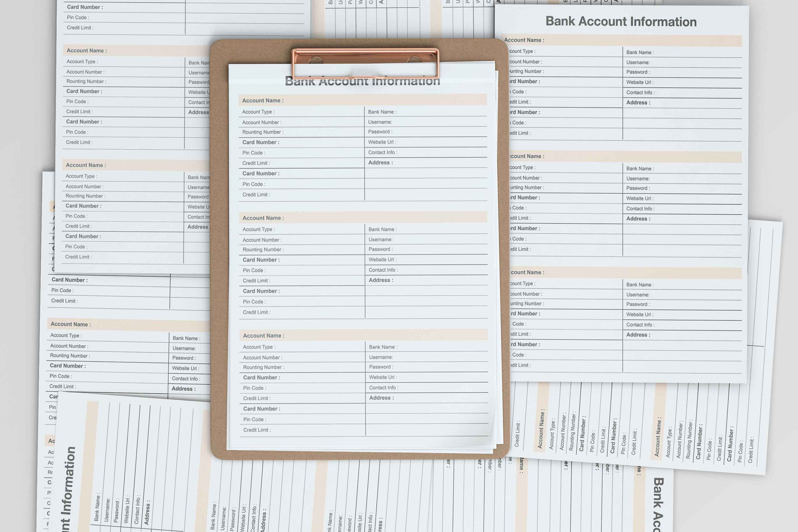798x532 pixels.
Task: Click the Account Name header of the middle section
Action: click(x=263, y=218)
